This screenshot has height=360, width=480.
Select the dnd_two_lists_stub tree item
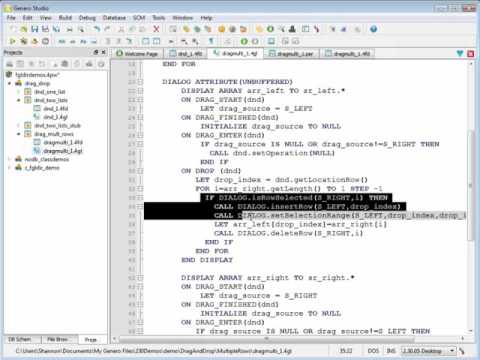[x=57, y=125]
